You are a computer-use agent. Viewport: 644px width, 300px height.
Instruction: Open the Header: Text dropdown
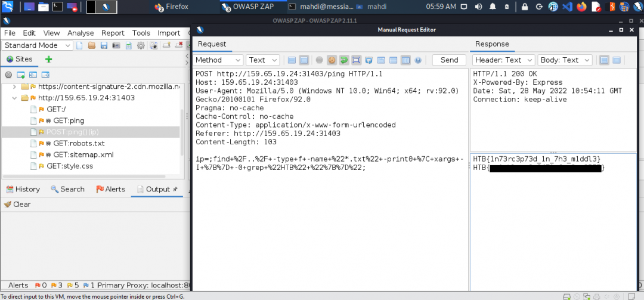[x=503, y=60]
